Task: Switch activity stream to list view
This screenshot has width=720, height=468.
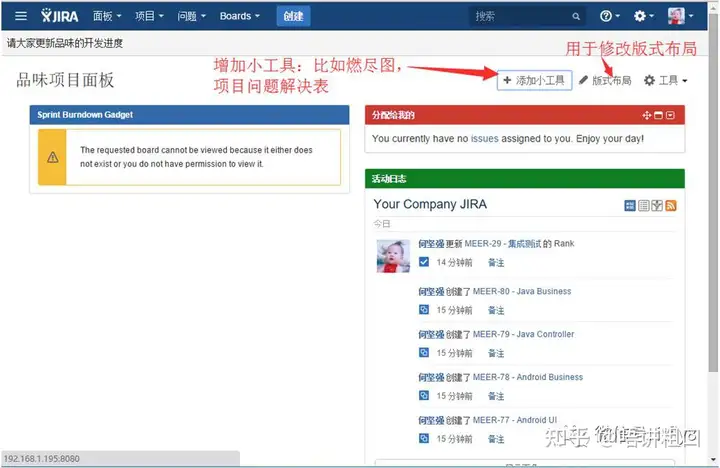Action: (x=644, y=206)
